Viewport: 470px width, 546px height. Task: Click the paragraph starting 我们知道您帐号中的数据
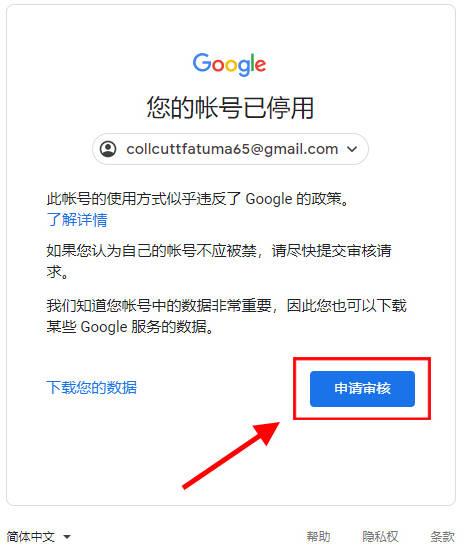pos(226,316)
